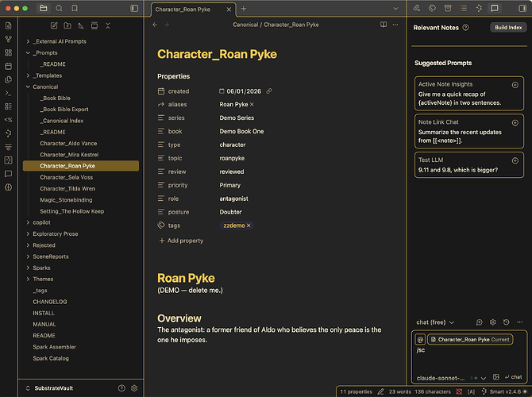
Task: Open the links tab in right sidebar
Action: click(x=417, y=8)
